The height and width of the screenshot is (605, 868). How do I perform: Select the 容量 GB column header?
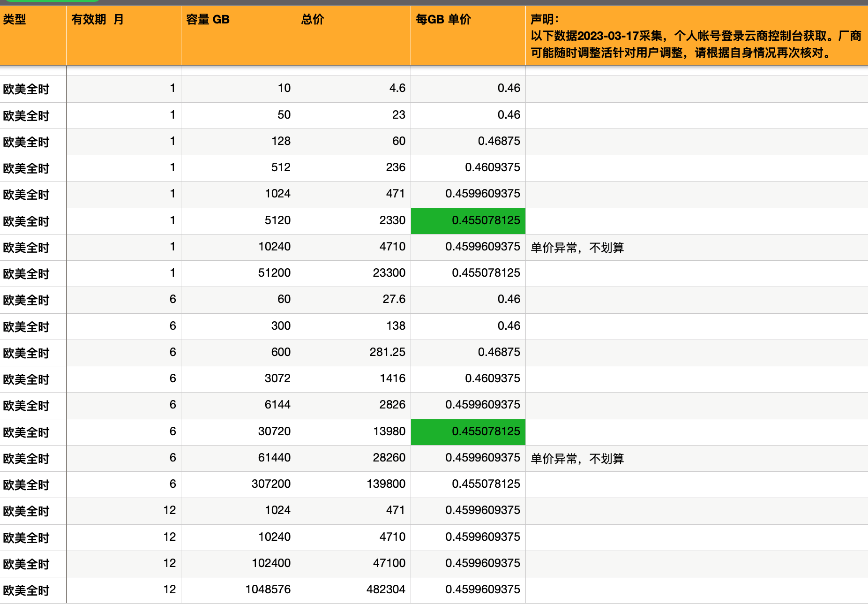(x=239, y=36)
